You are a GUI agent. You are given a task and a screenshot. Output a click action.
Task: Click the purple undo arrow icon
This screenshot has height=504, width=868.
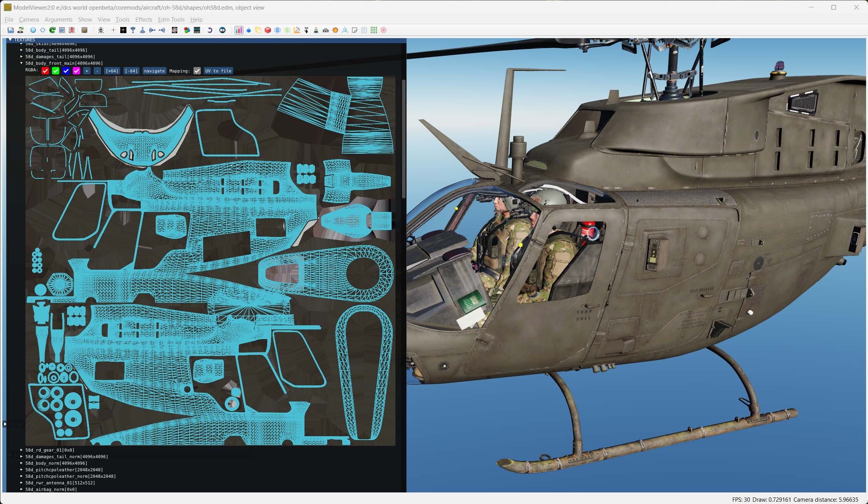(x=210, y=30)
